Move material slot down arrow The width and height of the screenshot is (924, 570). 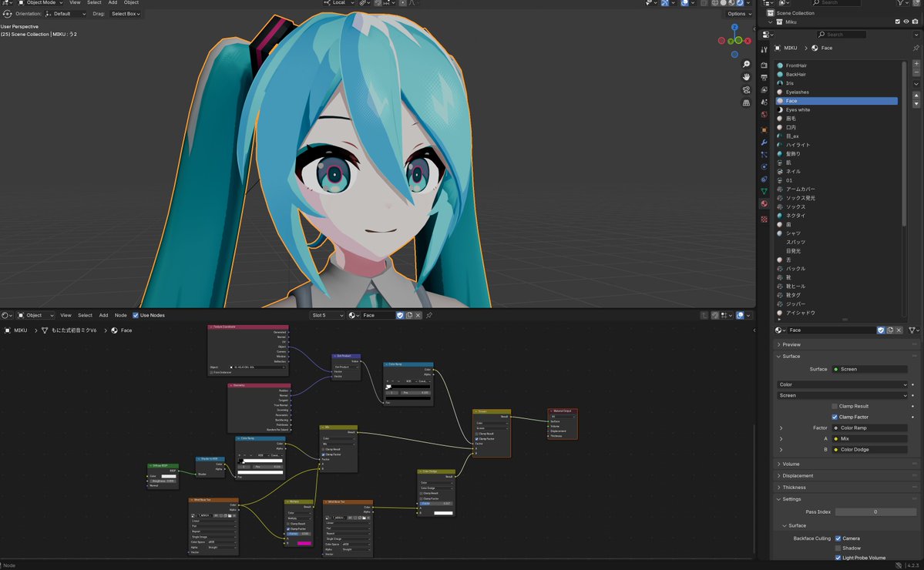pyautogui.click(x=916, y=104)
